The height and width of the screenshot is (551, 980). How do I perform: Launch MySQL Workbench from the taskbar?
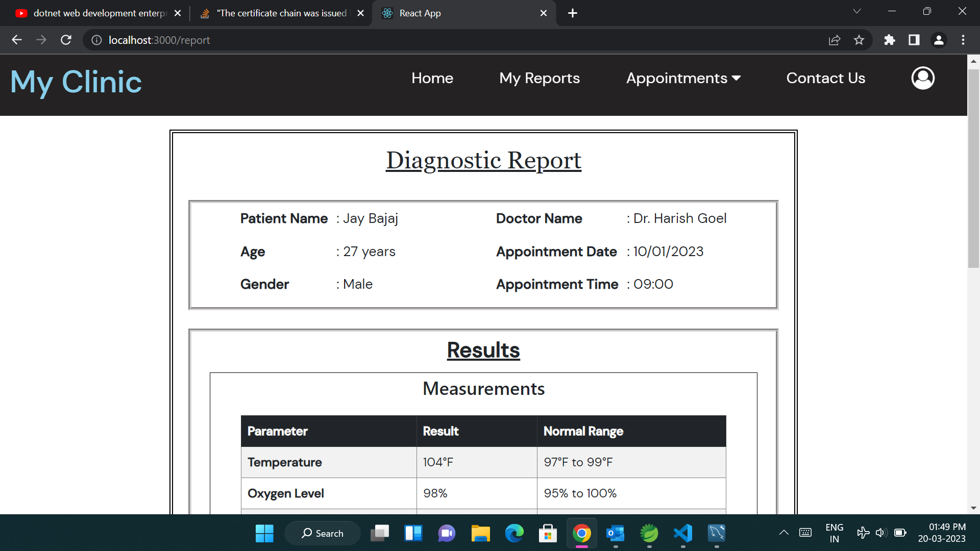pyautogui.click(x=717, y=533)
